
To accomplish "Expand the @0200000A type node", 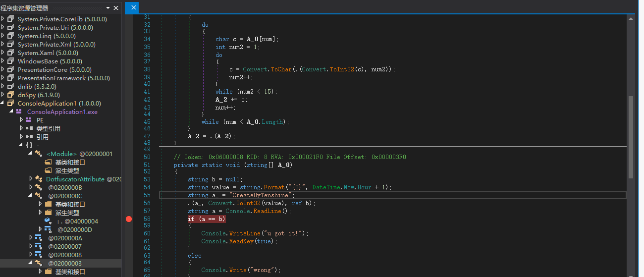I will [x=31, y=238].
